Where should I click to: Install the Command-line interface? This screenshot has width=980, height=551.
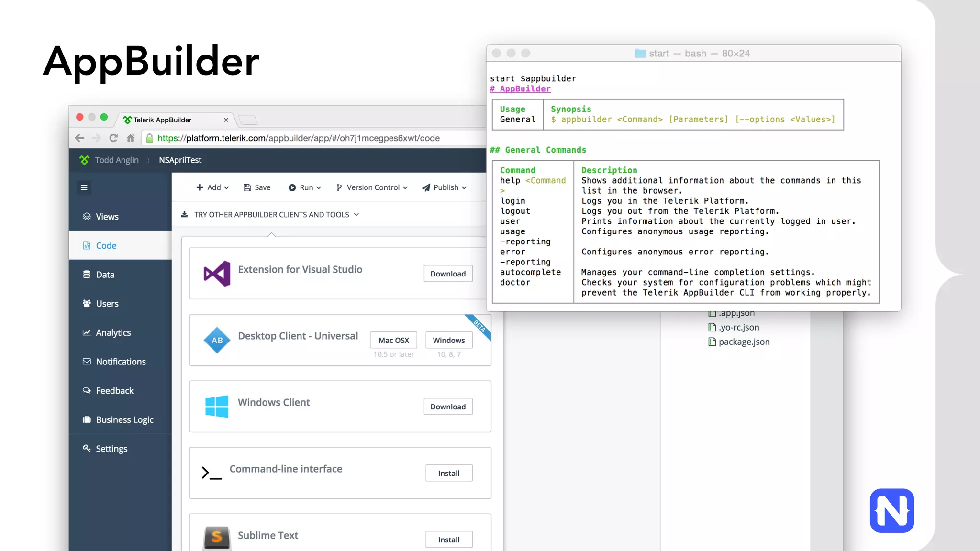coord(449,473)
